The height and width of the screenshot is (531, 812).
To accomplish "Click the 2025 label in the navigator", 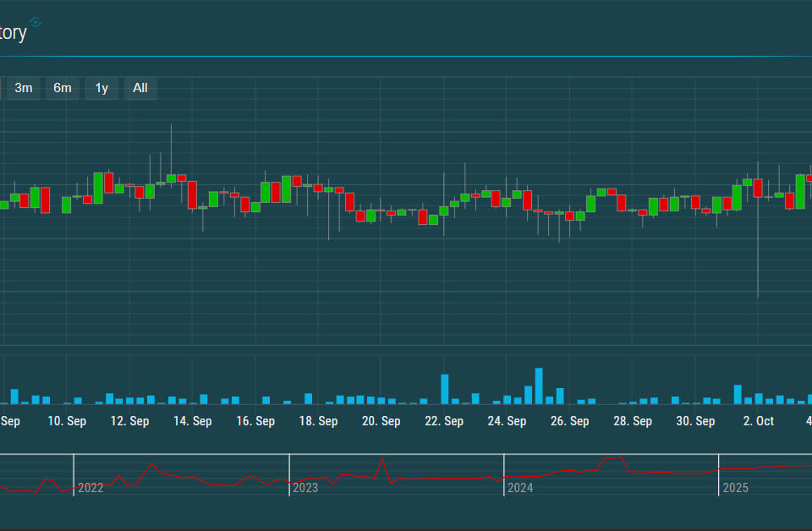I will click(x=735, y=488).
